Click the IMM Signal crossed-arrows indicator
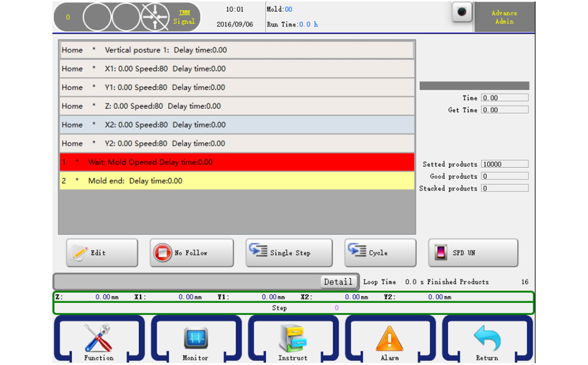The height and width of the screenshot is (365, 588). coord(155,17)
